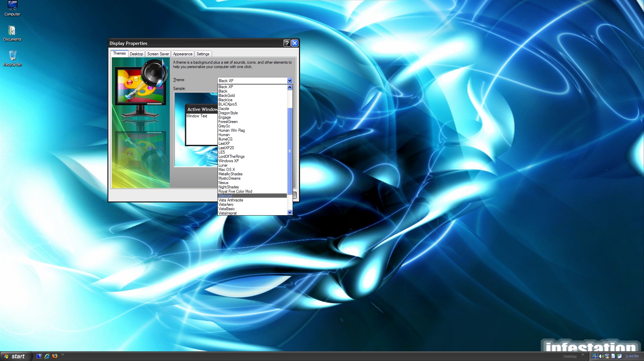Click the 2:44 PM clock

[632, 356]
